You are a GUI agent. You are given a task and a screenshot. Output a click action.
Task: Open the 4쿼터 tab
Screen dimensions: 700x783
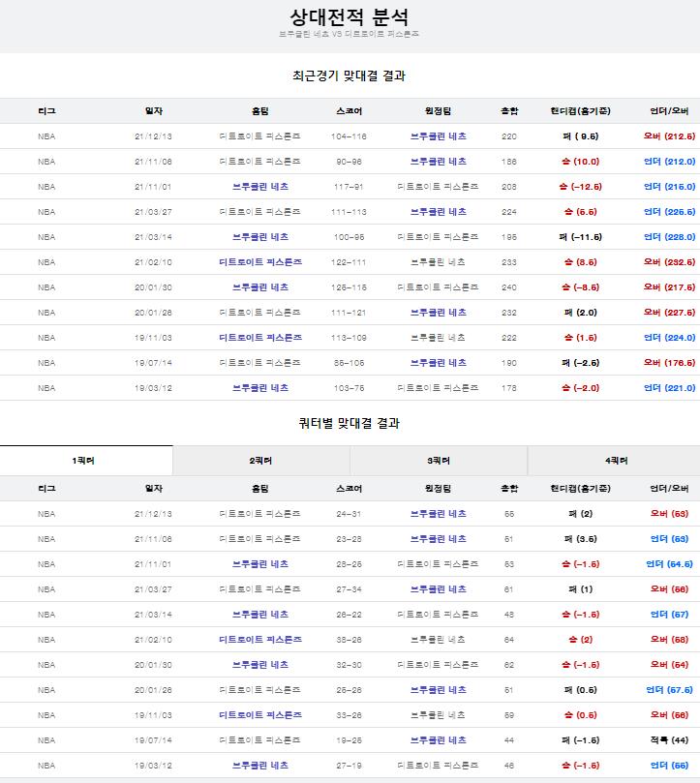[616, 461]
